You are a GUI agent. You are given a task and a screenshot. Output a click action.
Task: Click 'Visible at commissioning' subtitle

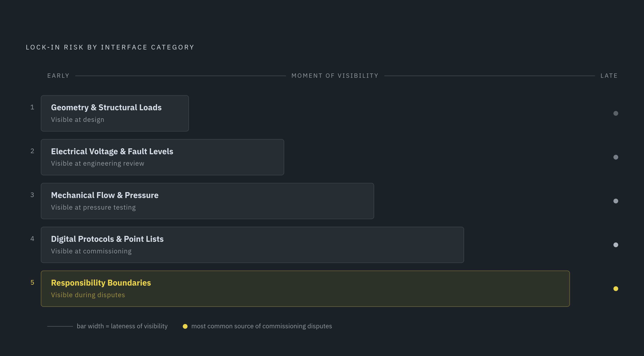point(91,251)
